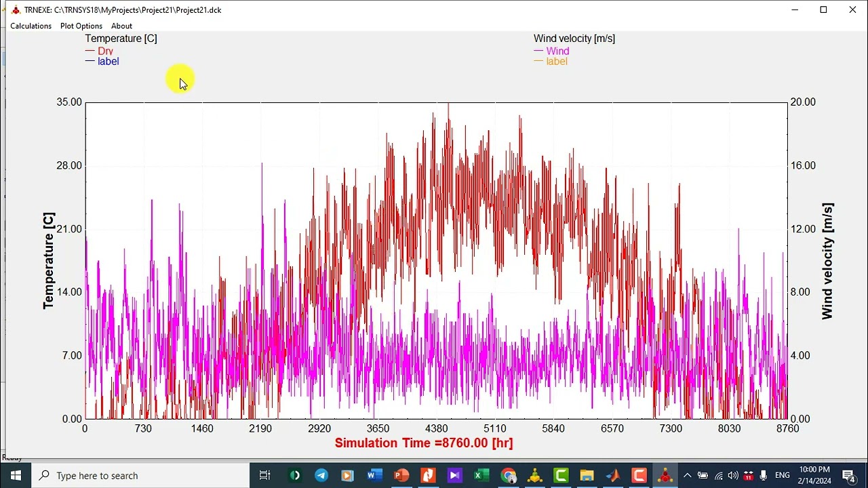
Task: Open Task View from taskbar
Action: (x=265, y=475)
